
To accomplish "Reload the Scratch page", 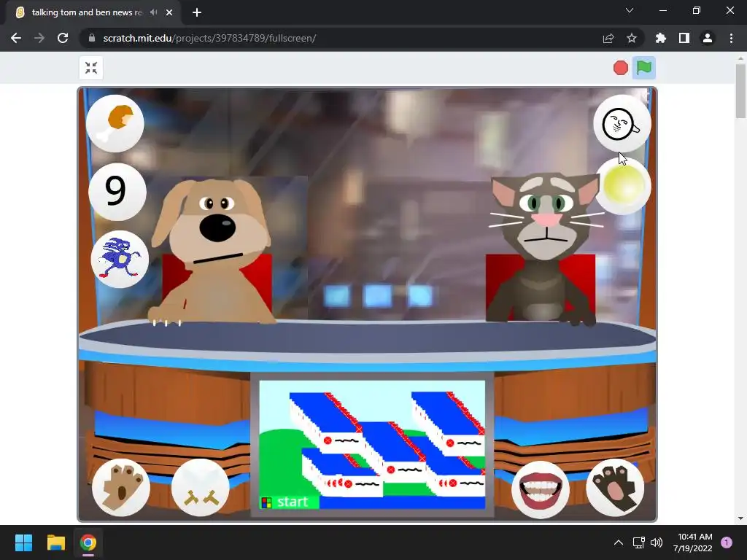I will [63, 38].
